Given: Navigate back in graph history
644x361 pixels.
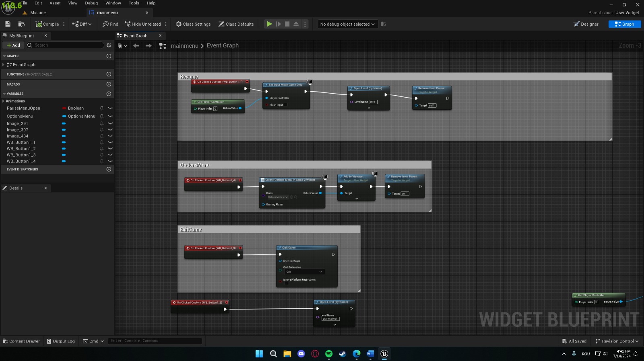Looking at the screenshot, I should 136,46.
